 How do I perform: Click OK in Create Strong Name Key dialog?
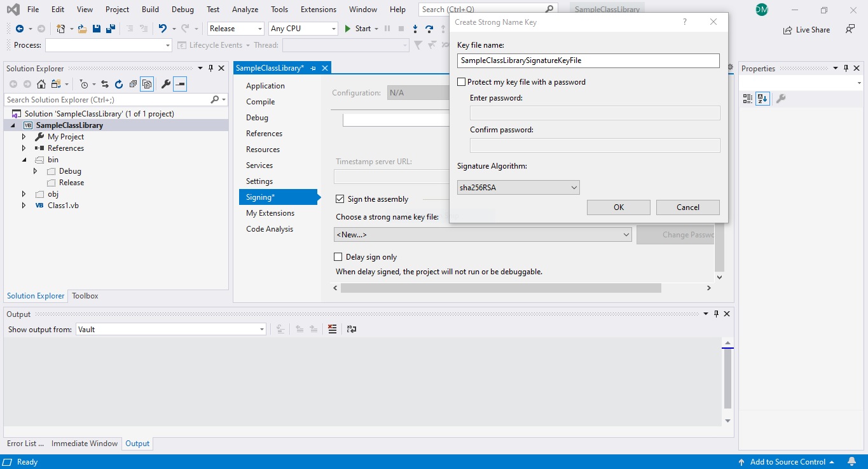coord(617,207)
